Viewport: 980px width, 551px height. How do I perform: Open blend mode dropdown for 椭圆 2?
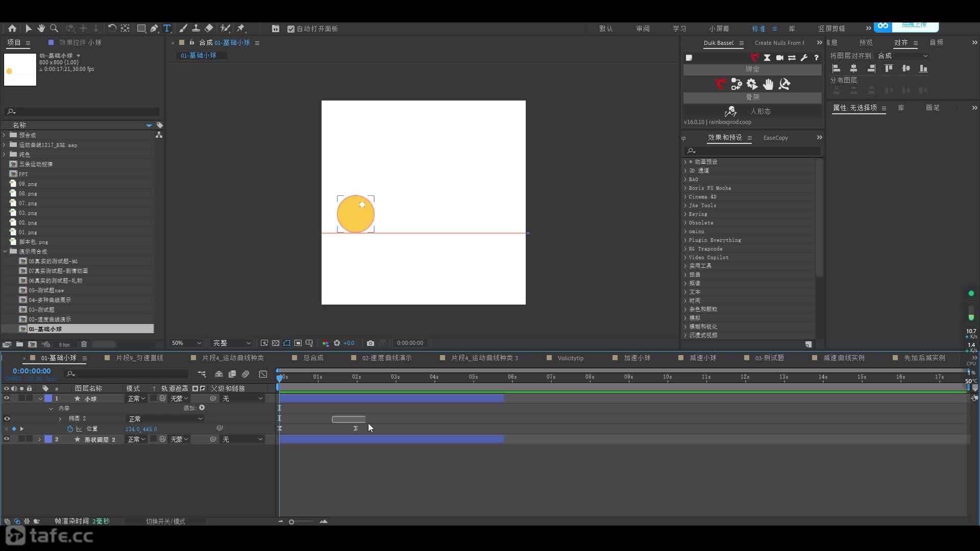click(165, 419)
